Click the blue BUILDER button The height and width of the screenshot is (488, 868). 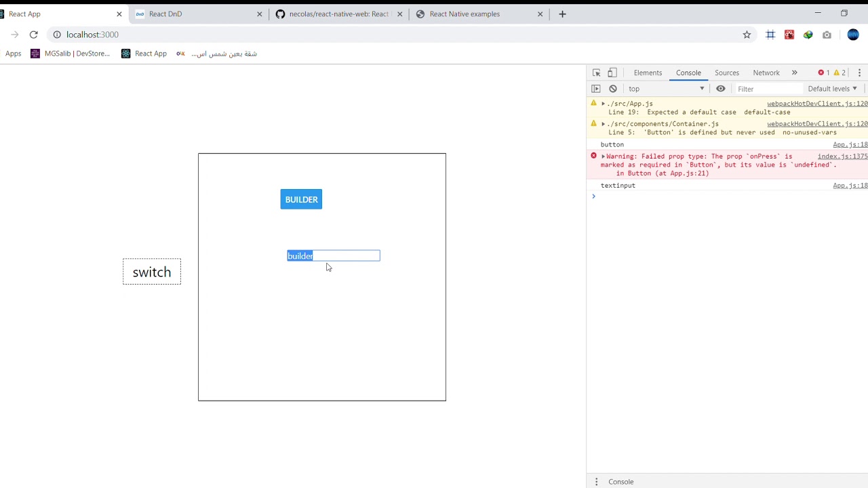301,199
